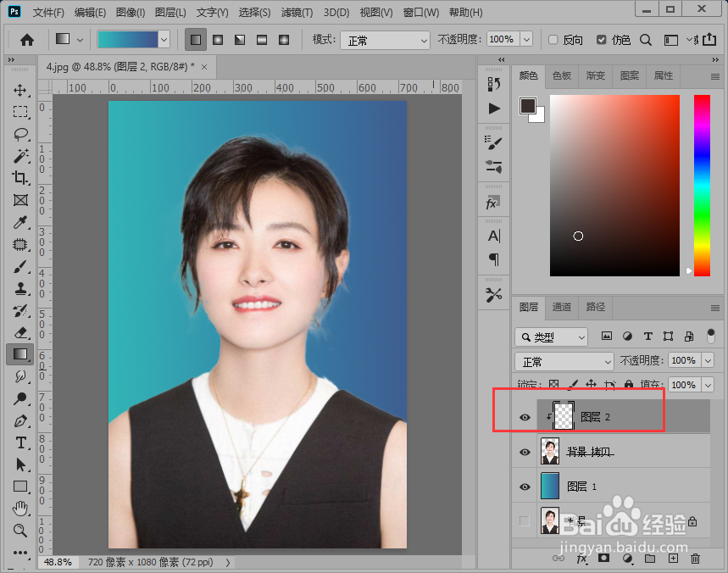Select the Magic Wand tool
728x573 pixels.
[20, 156]
